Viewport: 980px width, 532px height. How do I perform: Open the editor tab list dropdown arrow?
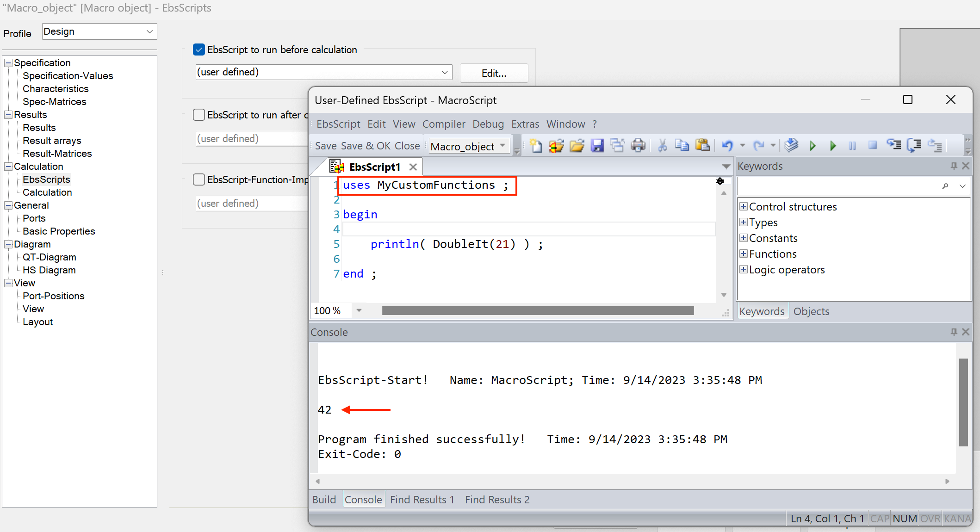pyautogui.click(x=726, y=167)
